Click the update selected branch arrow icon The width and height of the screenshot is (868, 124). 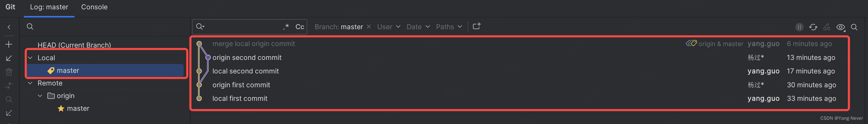(x=9, y=58)
